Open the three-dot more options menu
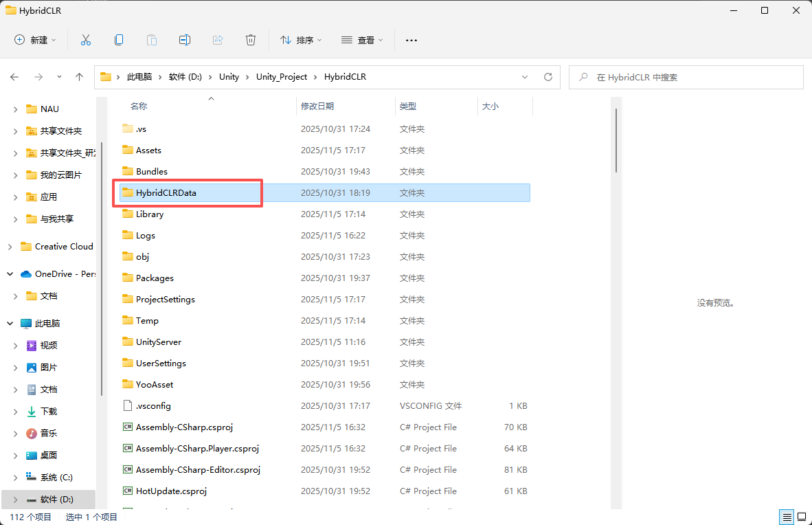The image size is (812, 525). (411, 40)
